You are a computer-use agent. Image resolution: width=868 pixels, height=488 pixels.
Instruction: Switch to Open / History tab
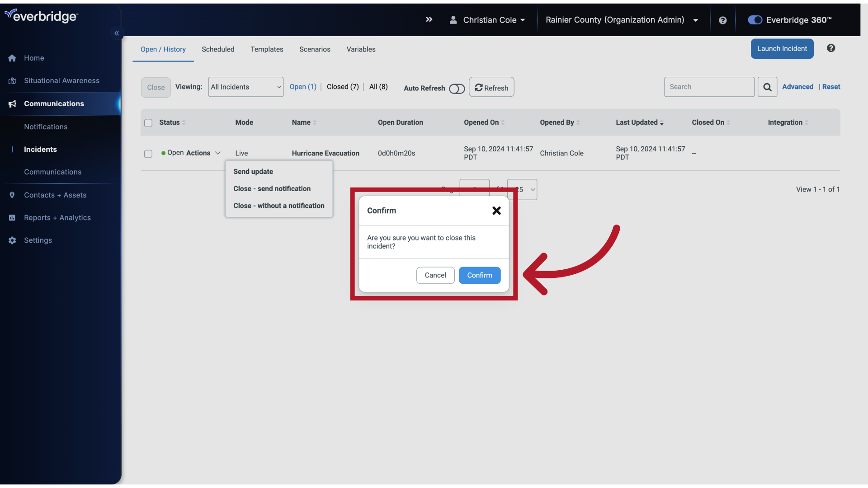pos(163,49)
